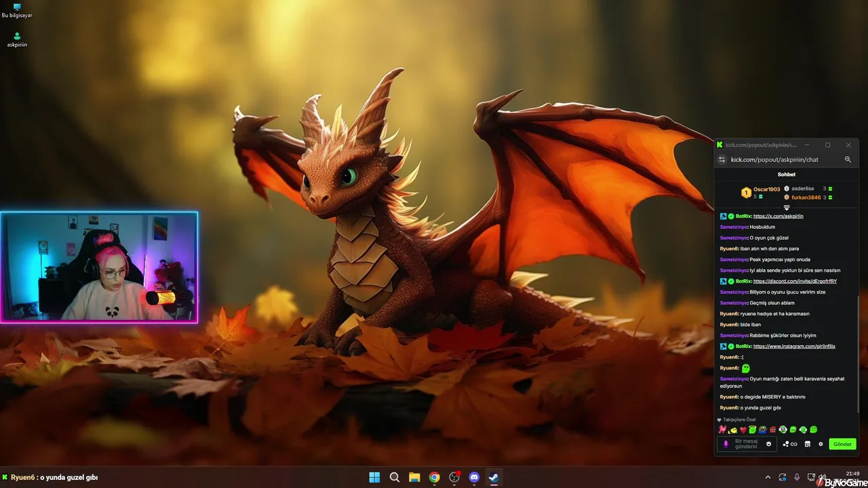The image size is (868, 488).
Task: Open Discord from the taskbar
Action: (474, 477)
